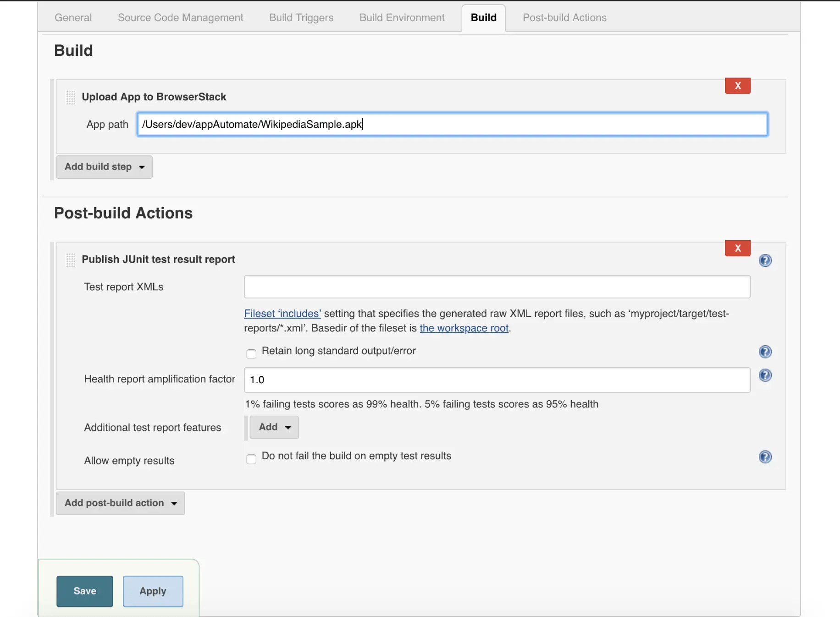Grab the drag handle of Publish JUnit action
Viewport: 840px width, 617px height.
click(71, 260)
